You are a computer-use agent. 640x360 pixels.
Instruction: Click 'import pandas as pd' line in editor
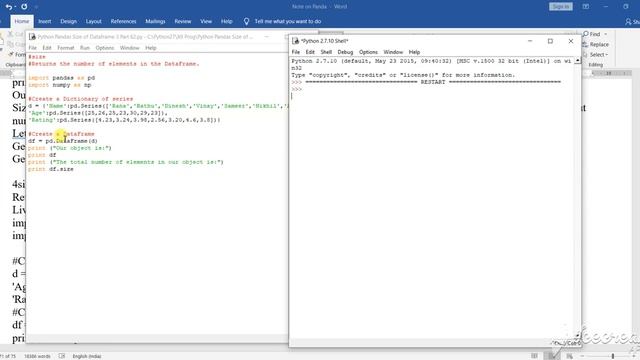pyautogui.click(x=61, y=78)
